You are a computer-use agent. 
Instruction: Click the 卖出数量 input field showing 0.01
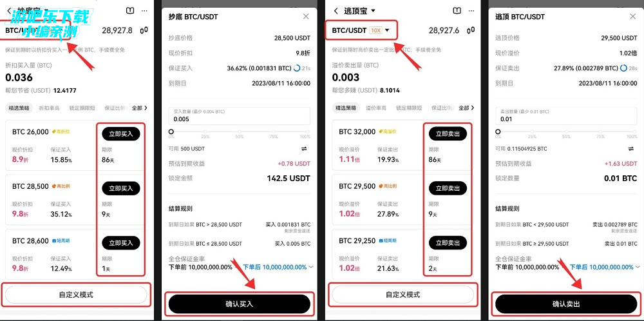566,116
